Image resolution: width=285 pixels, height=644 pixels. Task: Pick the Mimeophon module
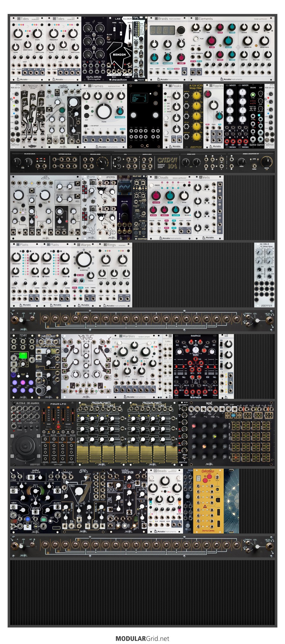pyautogui.click(x=127, y=501)
